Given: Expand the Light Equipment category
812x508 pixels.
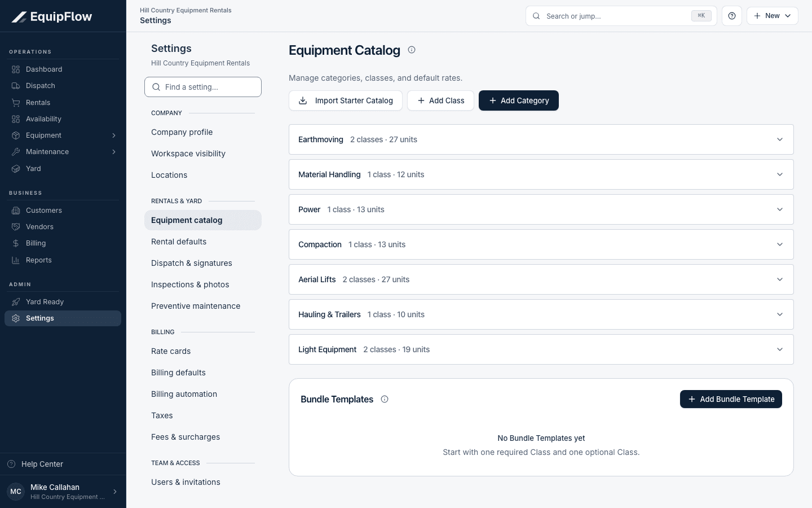Looking at the screenshot, I should 541,349.
